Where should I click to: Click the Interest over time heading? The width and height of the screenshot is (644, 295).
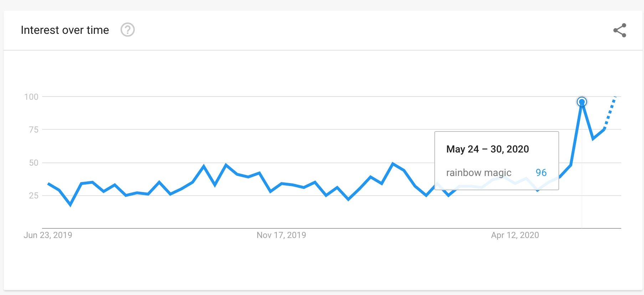(65, 30)
